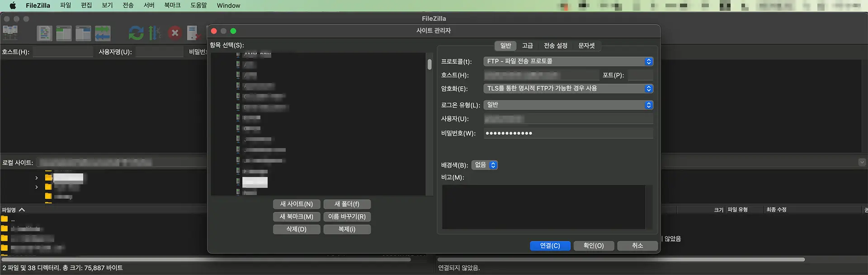868x275 pixels.
Task: Click the 삭제(D) button
Action: (x=297, y=229)
